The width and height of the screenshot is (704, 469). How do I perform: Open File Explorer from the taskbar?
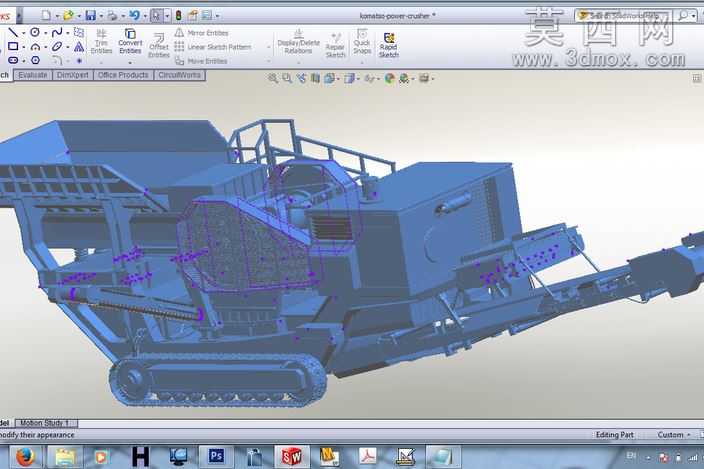[x=66, y=457]
